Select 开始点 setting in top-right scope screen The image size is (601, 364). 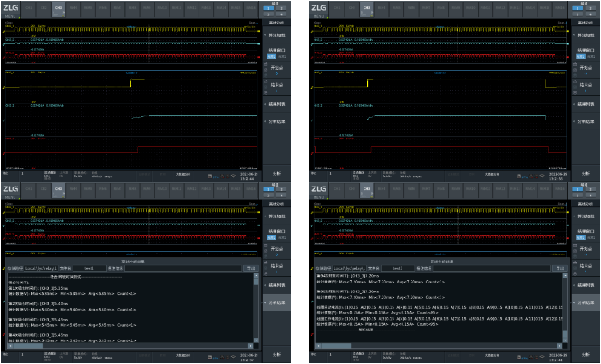pos(585,70)
